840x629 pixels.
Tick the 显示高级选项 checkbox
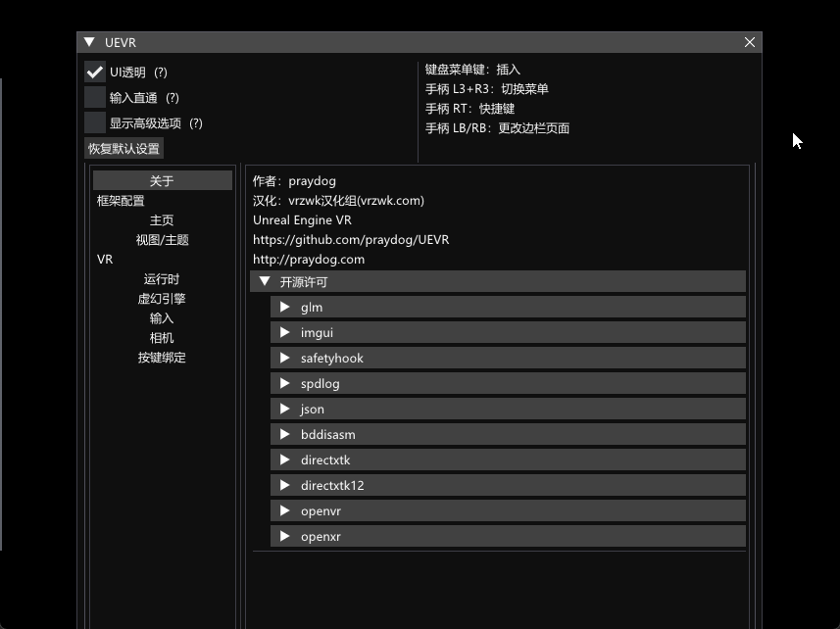[95, 122]
